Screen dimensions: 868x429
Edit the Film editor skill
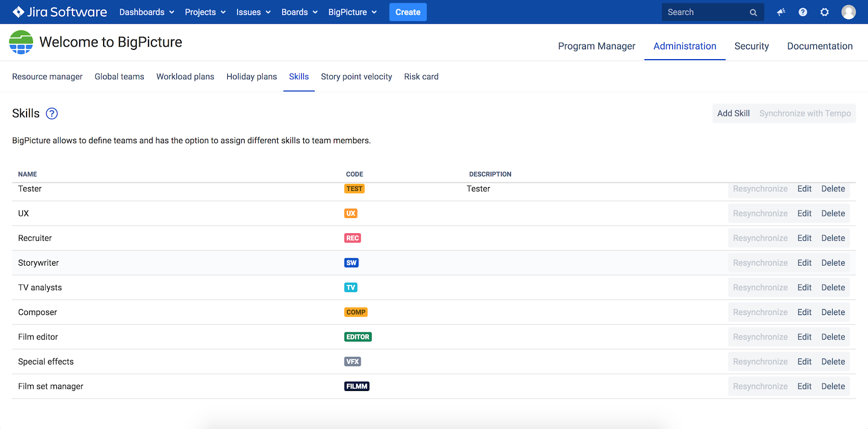point(805,337)
